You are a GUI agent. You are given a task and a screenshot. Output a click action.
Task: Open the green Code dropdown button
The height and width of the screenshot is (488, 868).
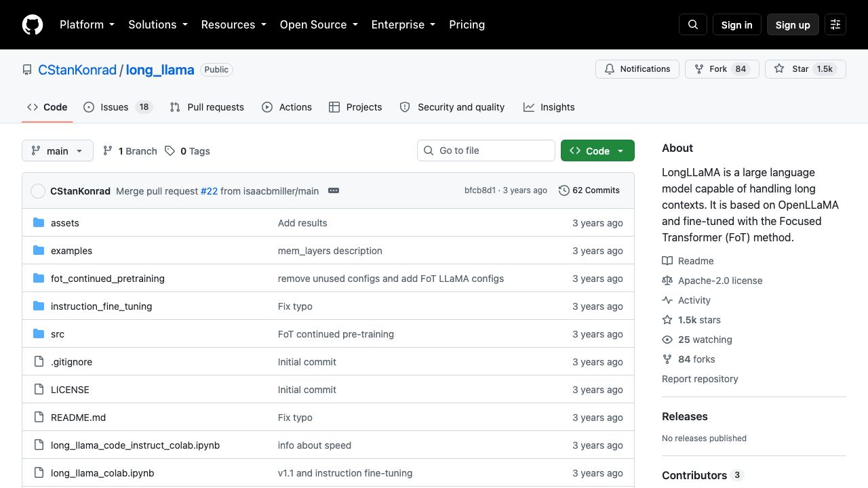pyautogui.click(x=597, y=150)
